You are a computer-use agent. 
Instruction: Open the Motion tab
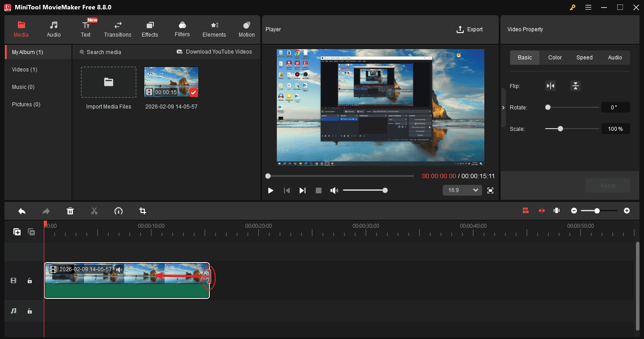coord(246,29)
